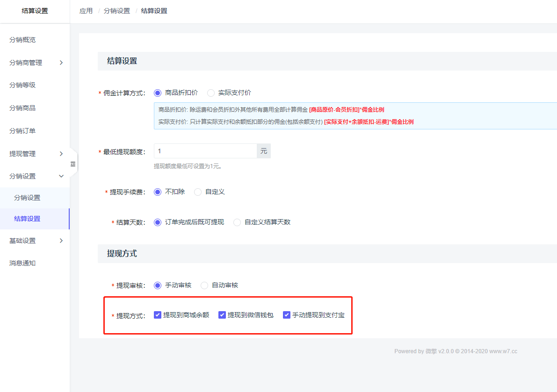The image size is (557, 392).
Task: Expand the 基础设置 submenu arrow
Action: (61, 241)
